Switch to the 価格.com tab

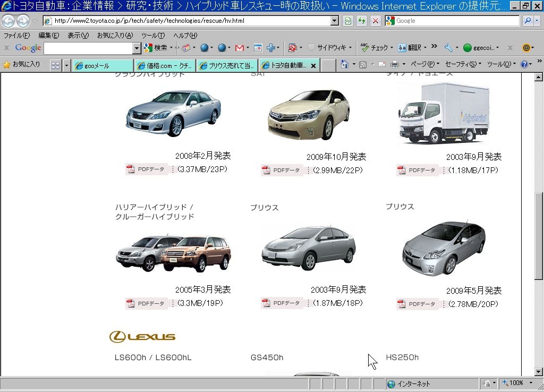point(165,65)
